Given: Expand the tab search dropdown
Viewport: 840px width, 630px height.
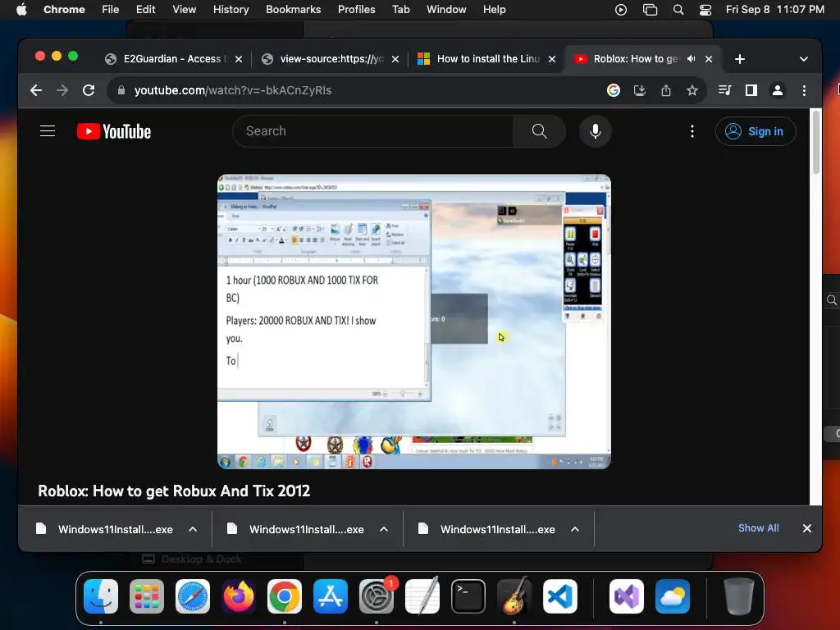Looking at the screenshot, I should [804, 59].
